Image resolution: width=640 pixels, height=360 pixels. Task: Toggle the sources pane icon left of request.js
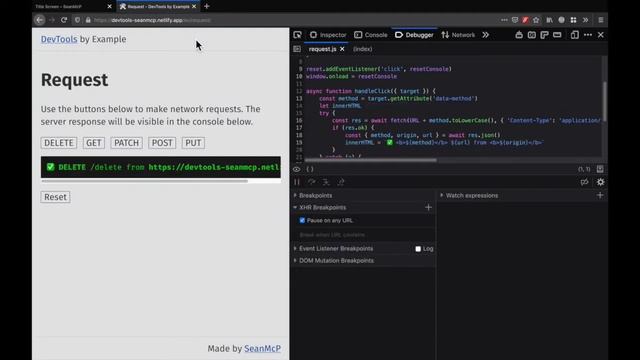297,49
